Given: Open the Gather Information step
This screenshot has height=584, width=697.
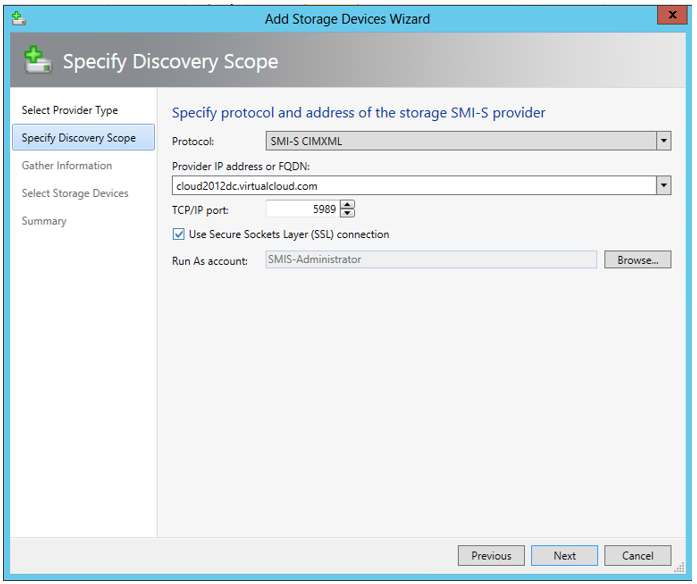Looking at the screenshot, I should click(67, 166).
